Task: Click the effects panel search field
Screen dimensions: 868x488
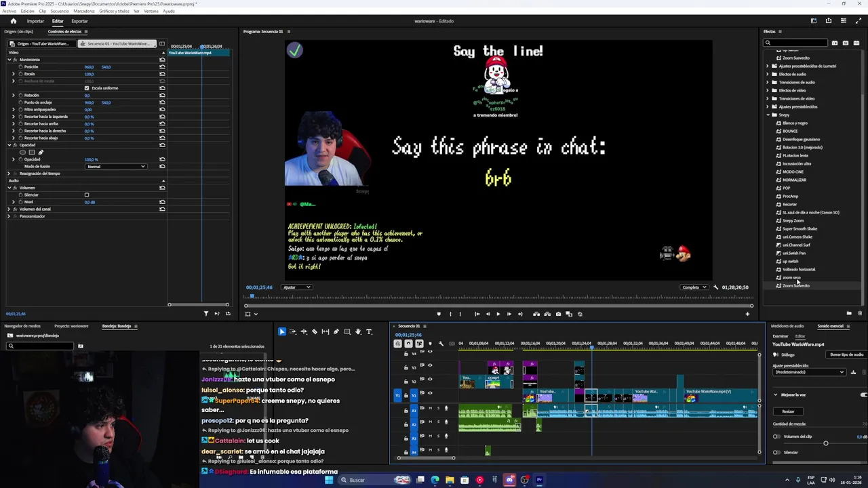Action: 796,43
